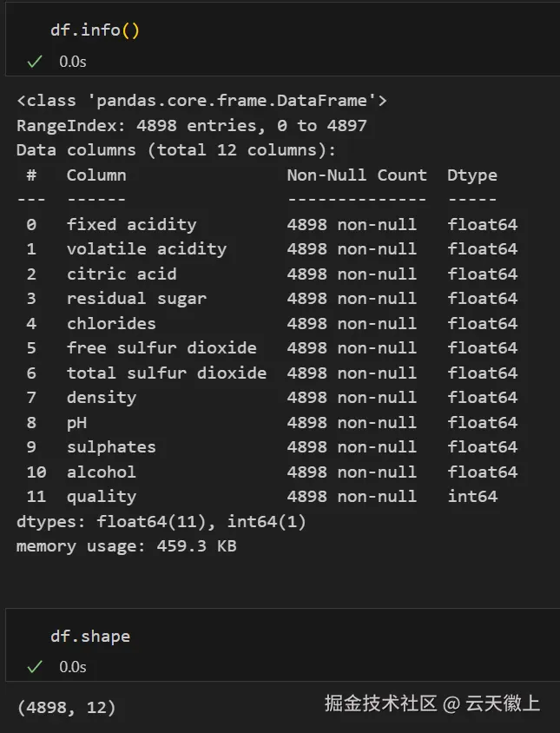Click the 'total sulfur dioxide' column name
This screenshot has width=560, height=733.
pos(167,373)
